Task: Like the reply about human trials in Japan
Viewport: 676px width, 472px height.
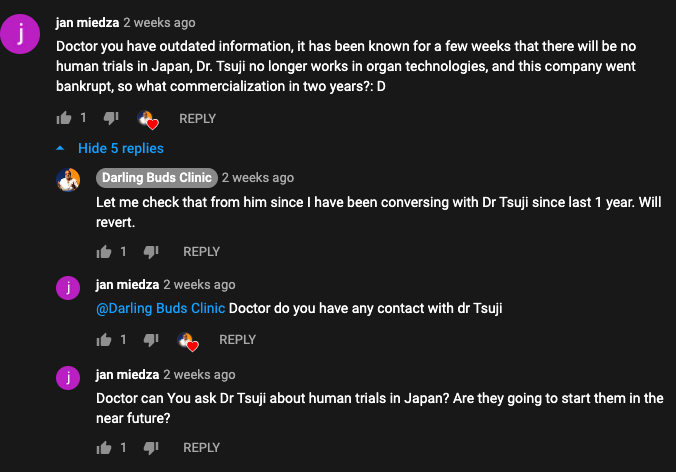Action: (104, 448)
